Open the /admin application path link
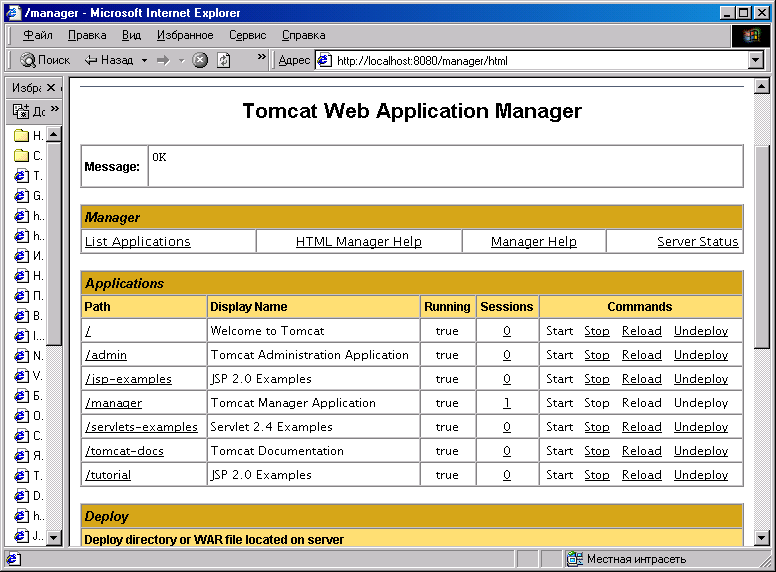Image resolution: width=776 pixels, height=572 pixels. tap(106, 355)
